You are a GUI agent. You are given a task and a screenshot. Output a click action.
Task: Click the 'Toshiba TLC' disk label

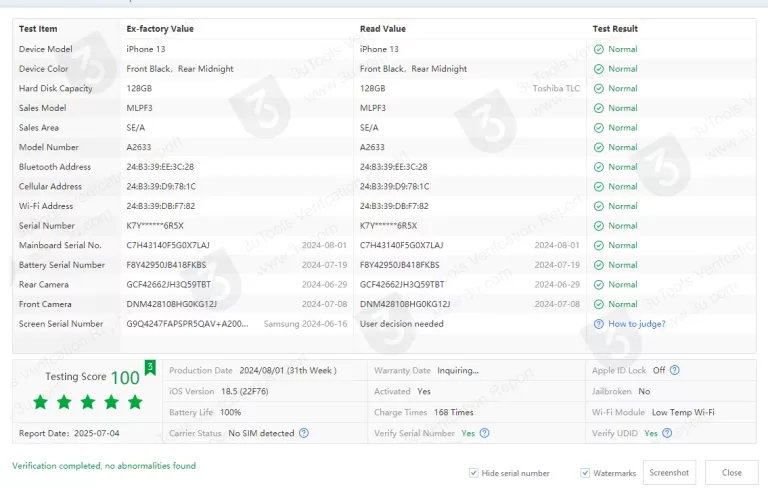556,89
